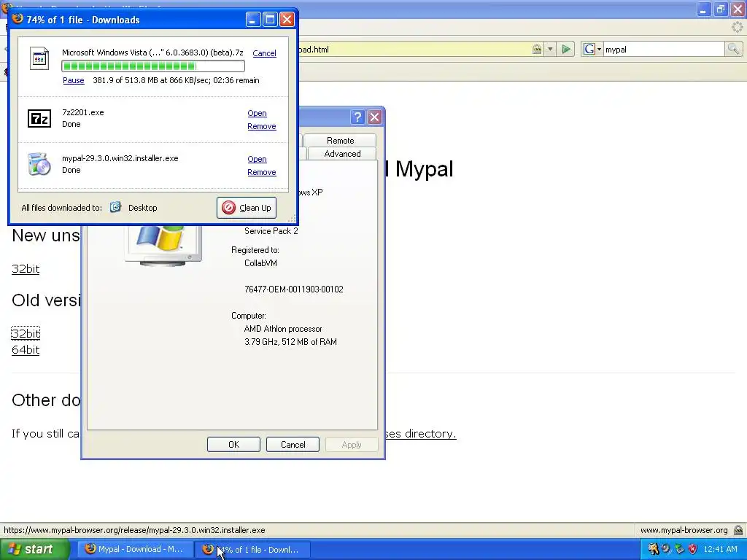747x560 pixels.
Task: Click the green Go arrow button
Action: pos(566,49)
